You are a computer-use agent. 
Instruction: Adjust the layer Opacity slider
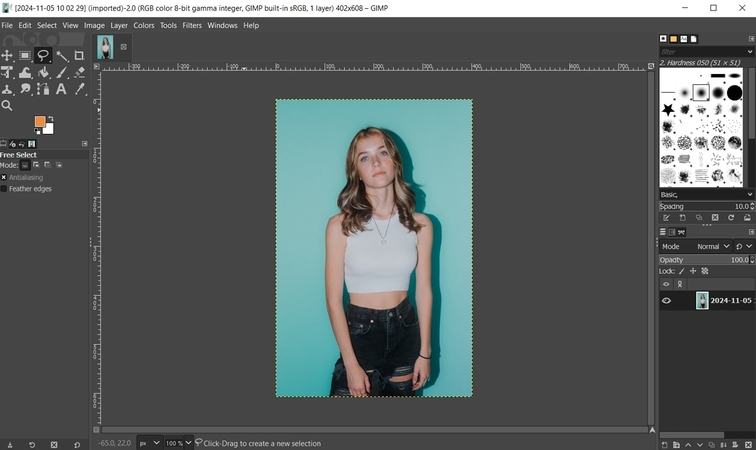(x=704, y=260)
